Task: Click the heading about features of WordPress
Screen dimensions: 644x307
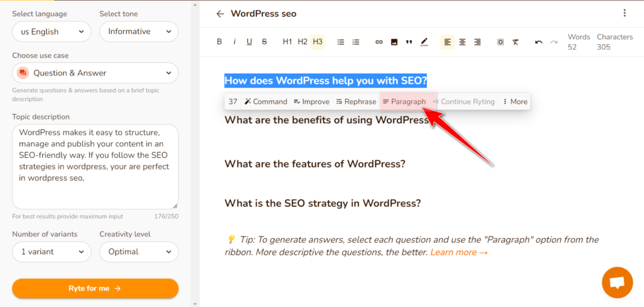Action: (x=315, y=164)
